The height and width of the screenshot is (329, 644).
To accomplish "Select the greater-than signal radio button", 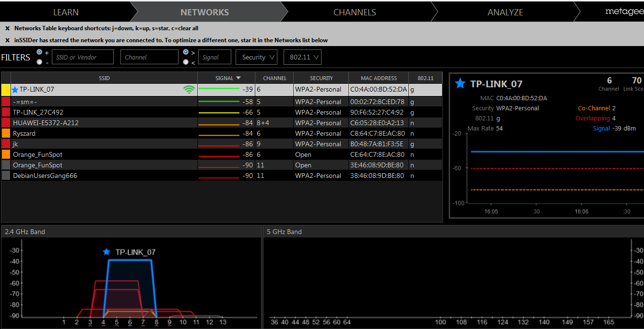I will (186, 52).
